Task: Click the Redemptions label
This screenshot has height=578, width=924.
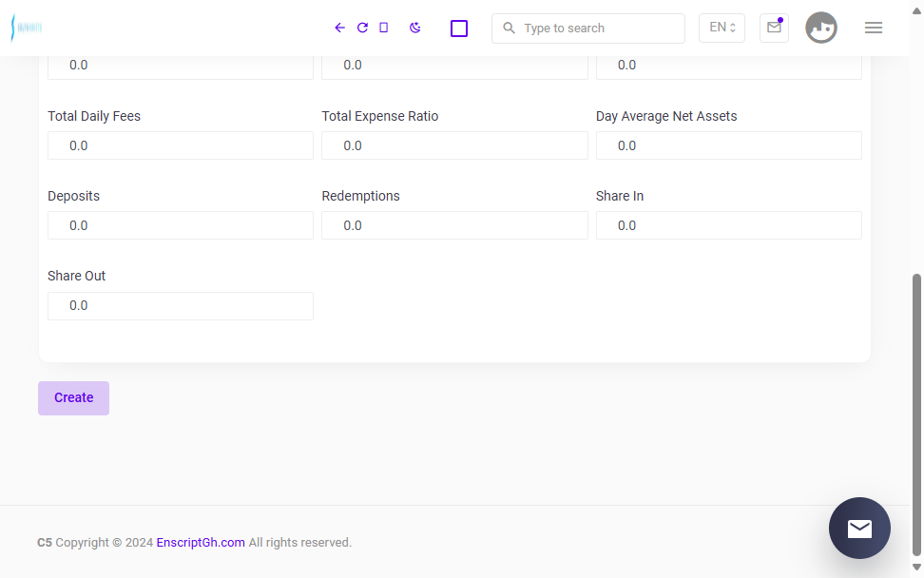Action: click(360, 196)
